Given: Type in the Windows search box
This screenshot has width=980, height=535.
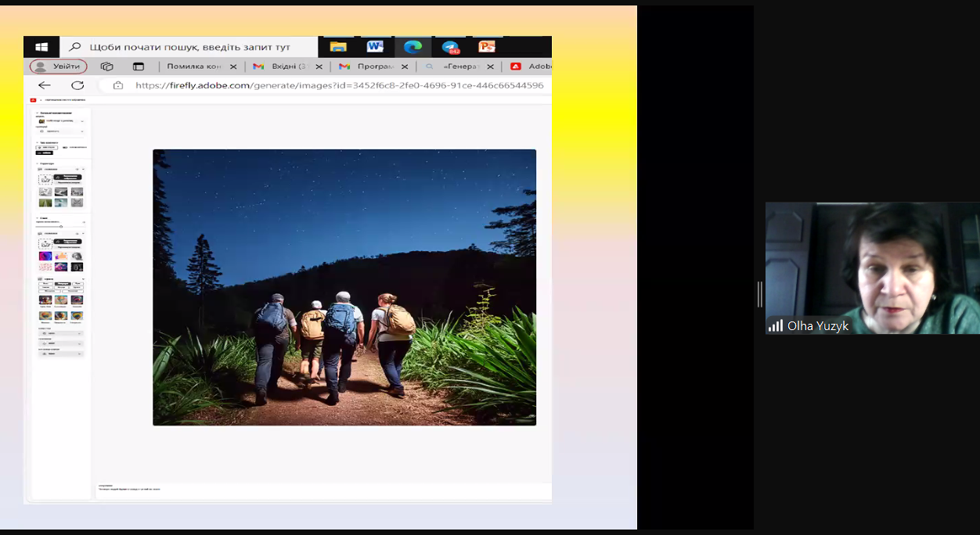Looking at the screenshot, I should point(189,47).
